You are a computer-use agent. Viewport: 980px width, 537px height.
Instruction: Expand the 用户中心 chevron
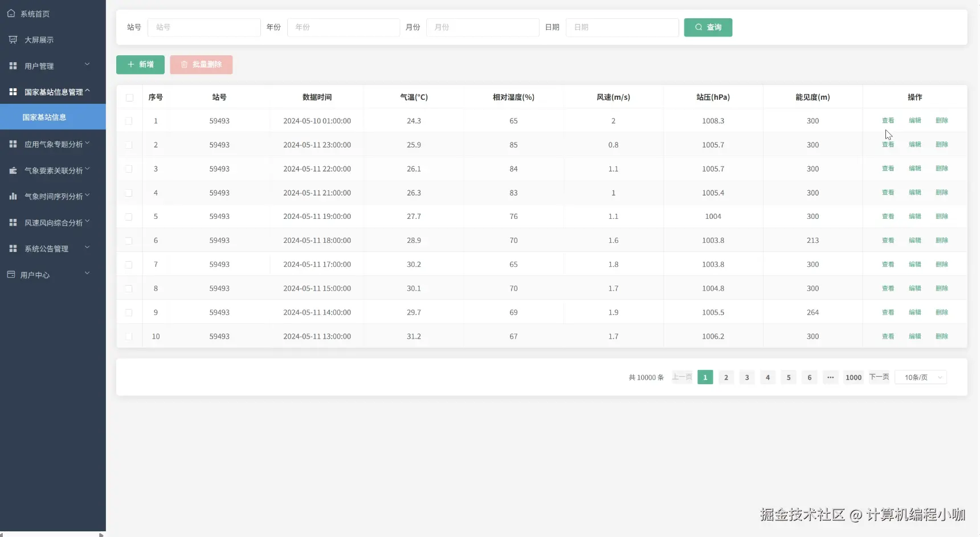point(87,273)
